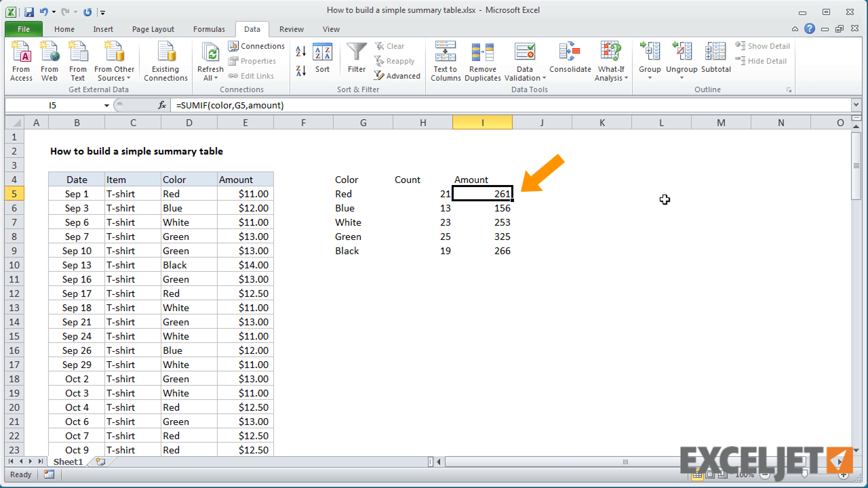This screenshot has height=488, width=868.
Task: Open the Review tab
Action: [x=291, y=29]
